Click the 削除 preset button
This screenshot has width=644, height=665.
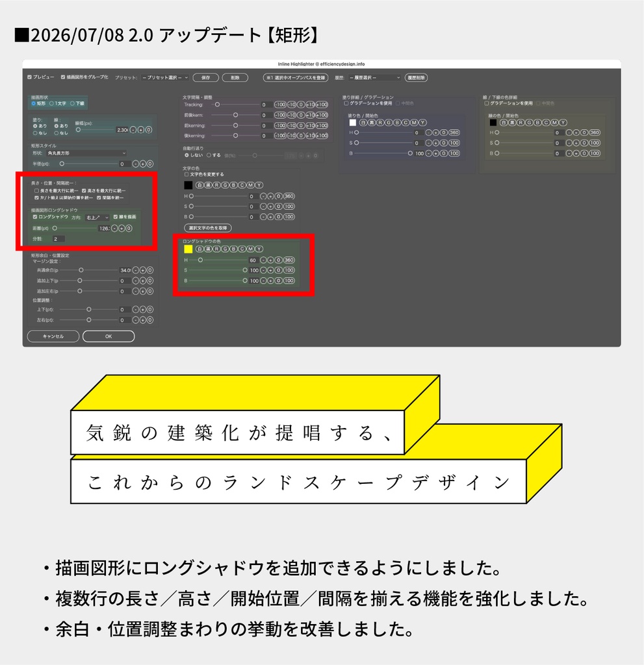click(x=235, y=78)
